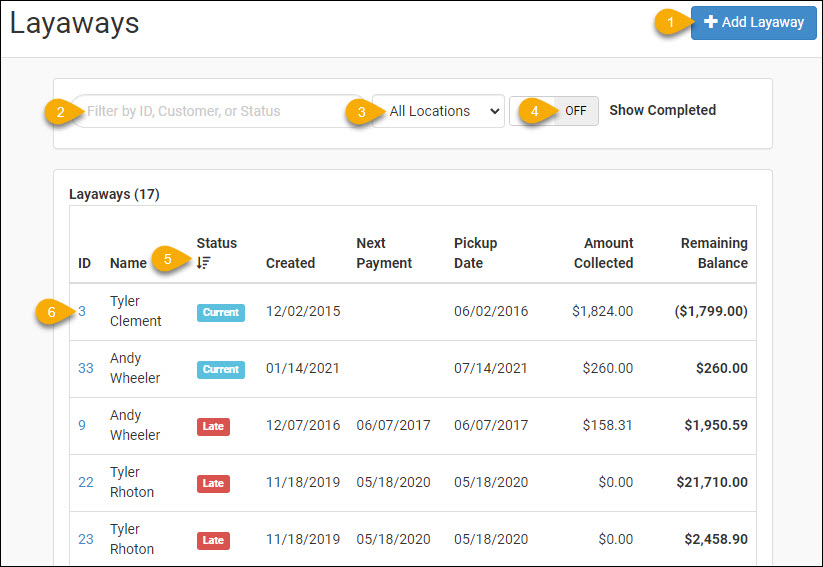Click the Created column header

pyautogui.click(x=290, y=263)
